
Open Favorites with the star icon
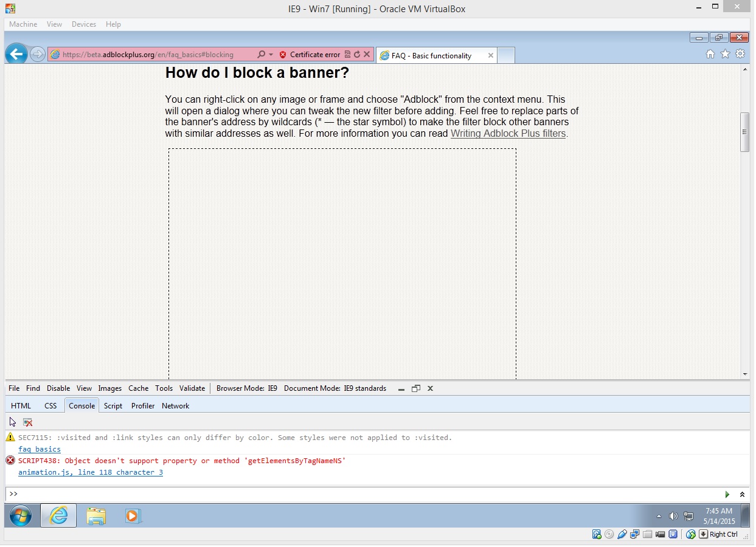click(726, 54)
